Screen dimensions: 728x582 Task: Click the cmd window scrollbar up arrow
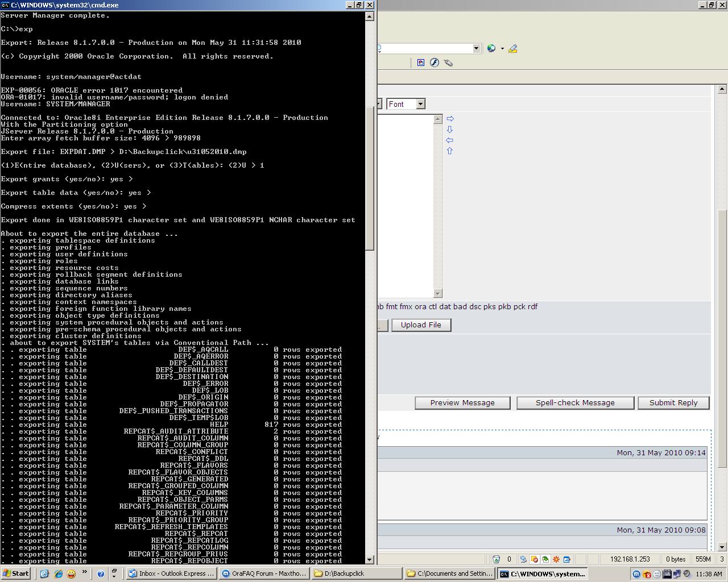370,16
